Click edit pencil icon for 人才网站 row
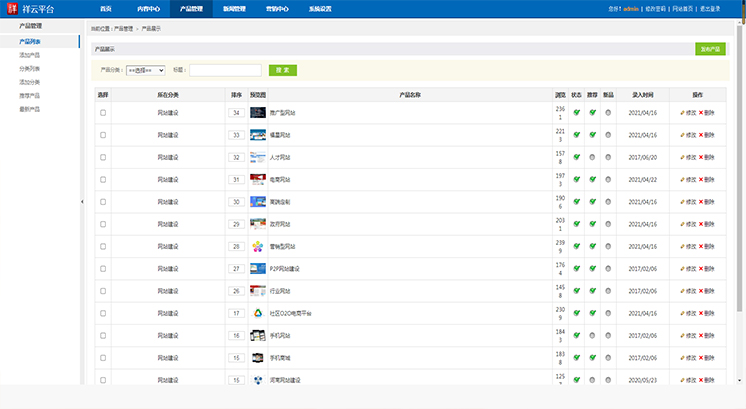The height and width of the screenshot is (409, 746). coord(683,157)
